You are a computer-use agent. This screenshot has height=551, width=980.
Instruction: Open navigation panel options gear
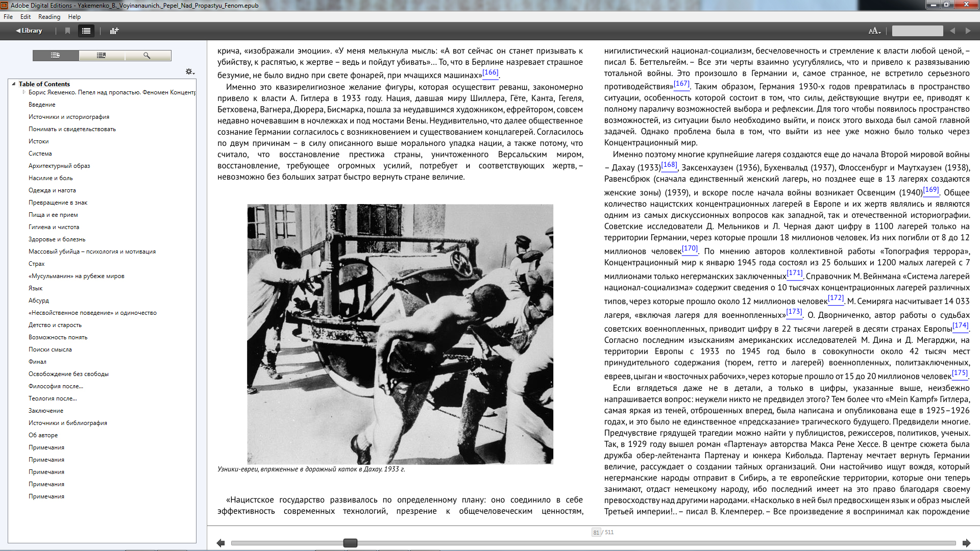[189, 71]
